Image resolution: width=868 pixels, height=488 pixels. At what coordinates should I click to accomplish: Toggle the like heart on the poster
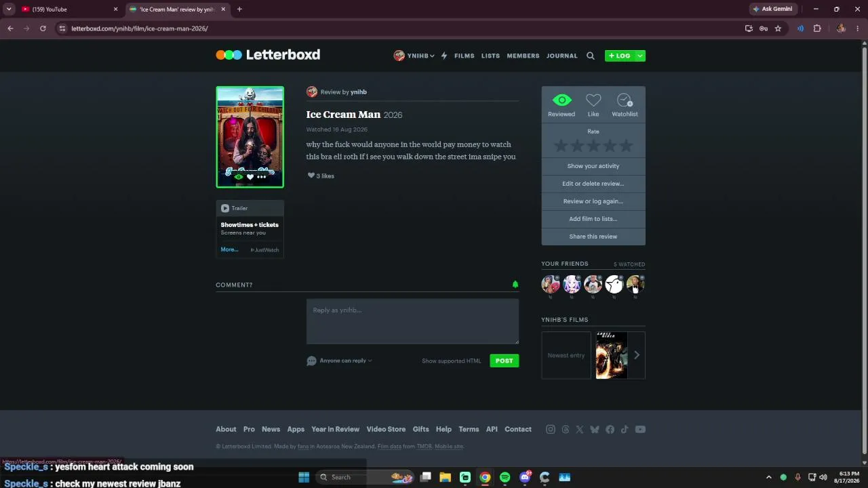(x=250, y=177)
